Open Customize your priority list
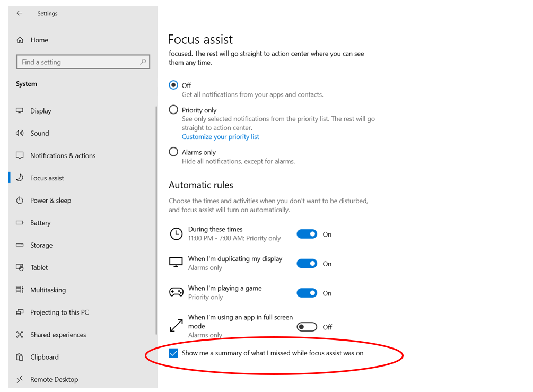533x392 pixels. pos(220,136)
